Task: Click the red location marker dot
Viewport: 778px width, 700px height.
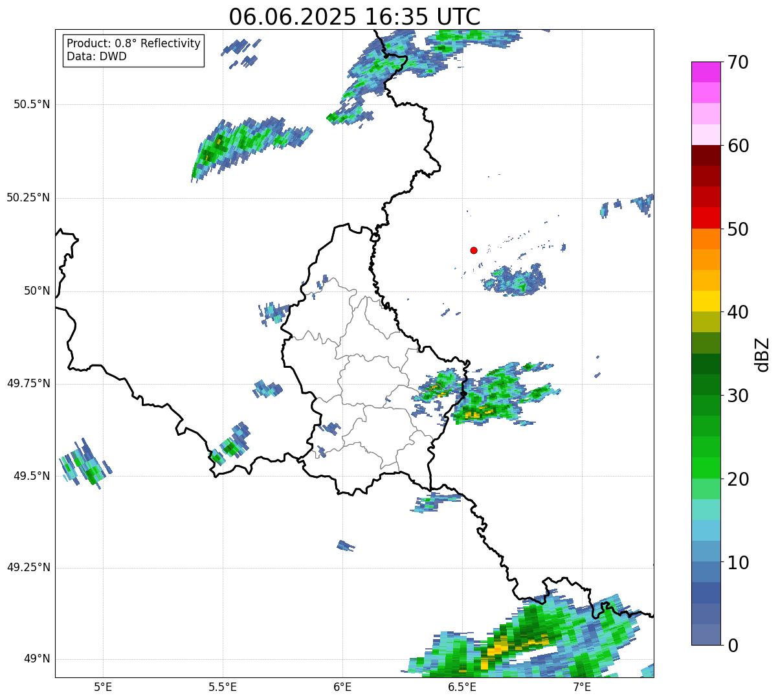Action: 474,250
